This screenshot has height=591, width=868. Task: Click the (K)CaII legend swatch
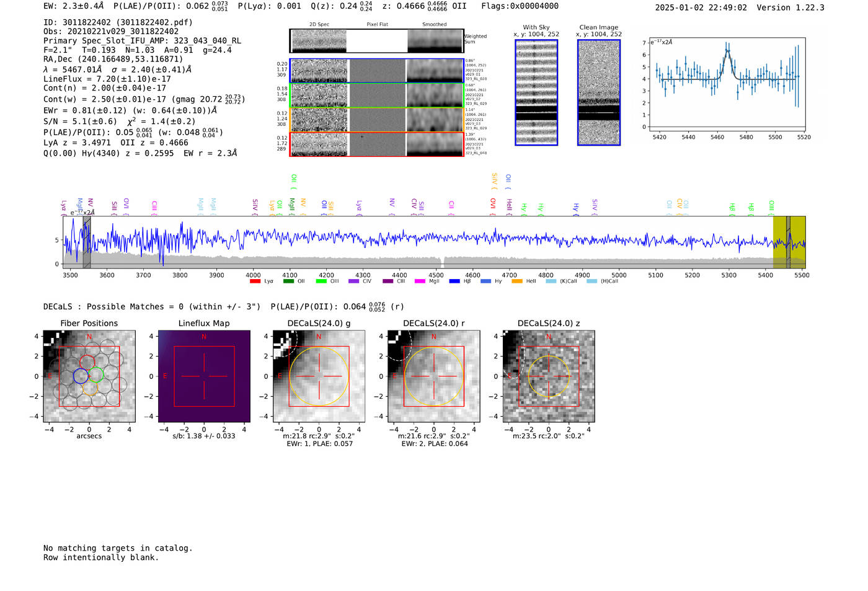coord(551,282)
